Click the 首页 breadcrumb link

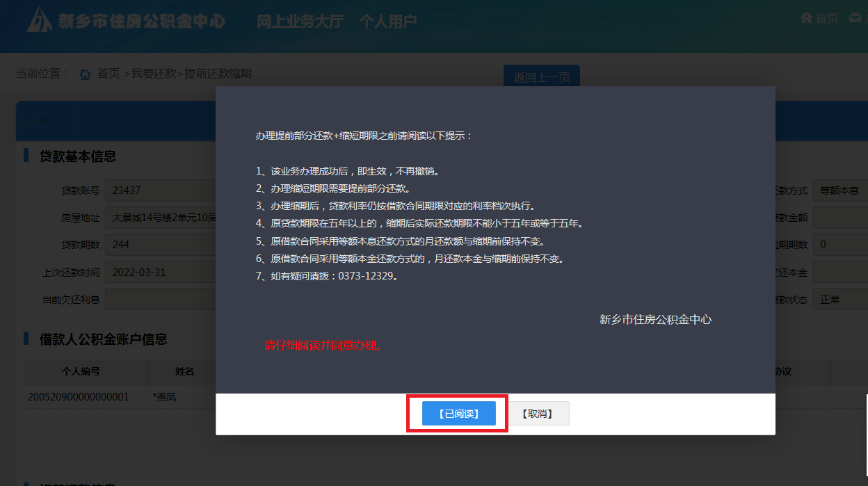[108, 74]
